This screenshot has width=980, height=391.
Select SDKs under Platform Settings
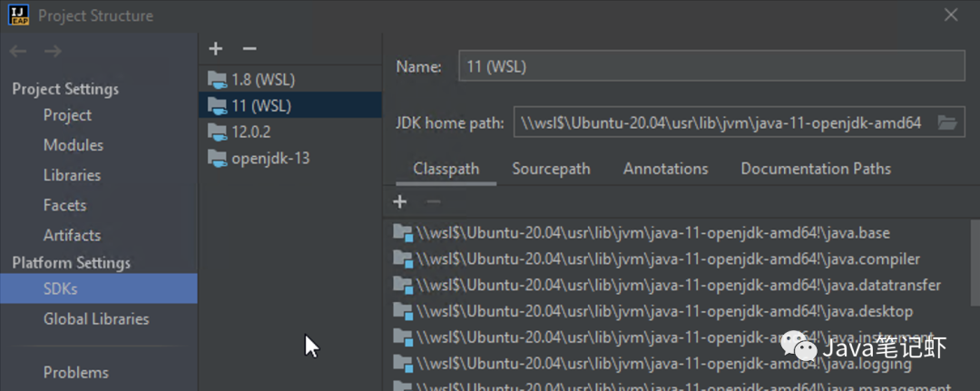[99, 288]
